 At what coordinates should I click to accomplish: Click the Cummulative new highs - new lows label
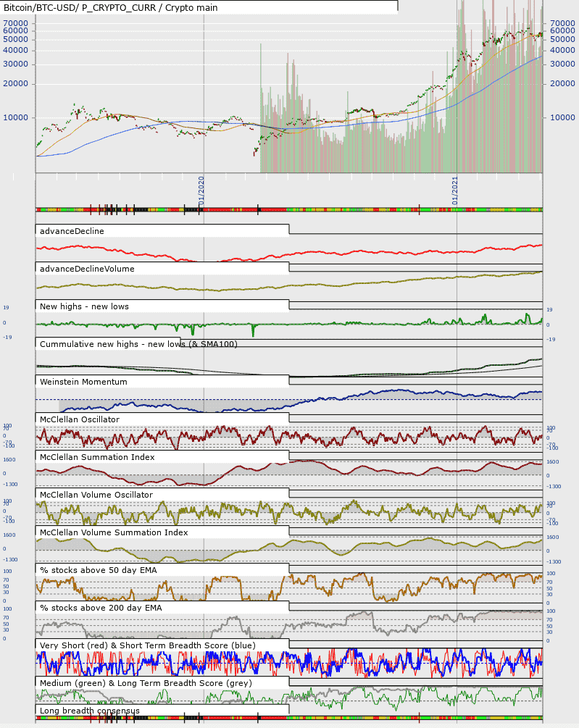(138, 344)
